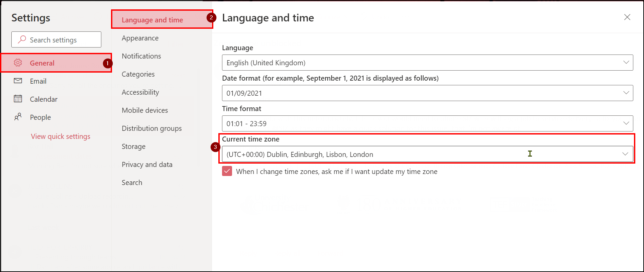Go to Notifications settings
The width and height of the screenshot is (644, 272).
(x=141, y=56)
